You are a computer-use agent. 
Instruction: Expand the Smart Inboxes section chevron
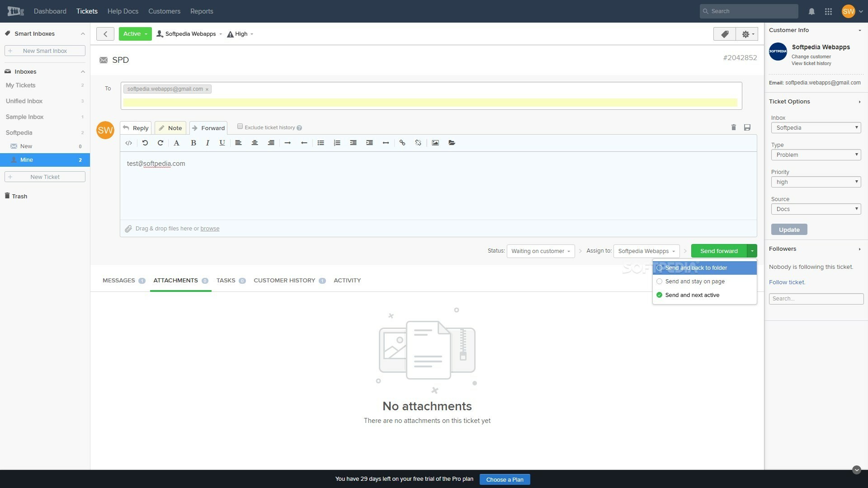(x=83, y=33)
